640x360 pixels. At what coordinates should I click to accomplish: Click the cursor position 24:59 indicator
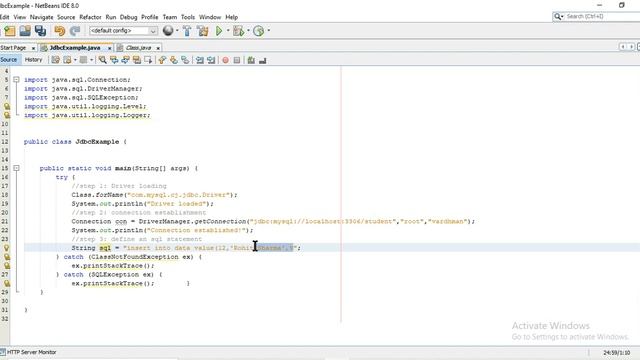point(616,352)
